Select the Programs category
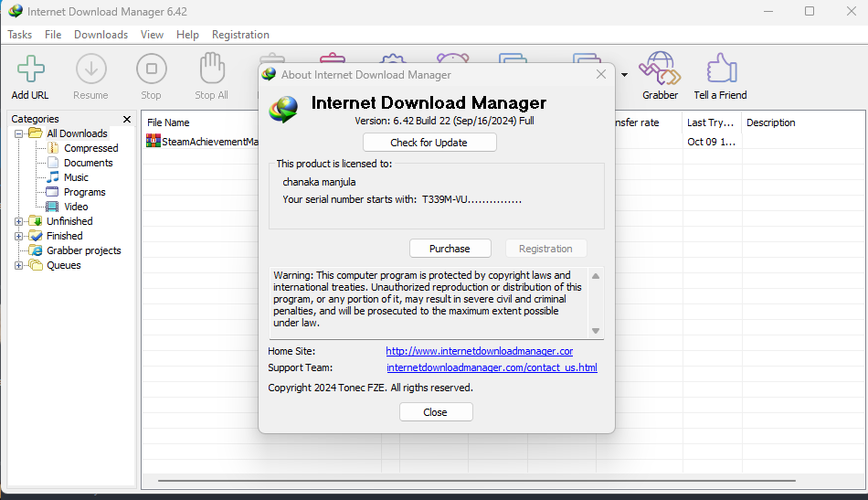 point(84,192)
